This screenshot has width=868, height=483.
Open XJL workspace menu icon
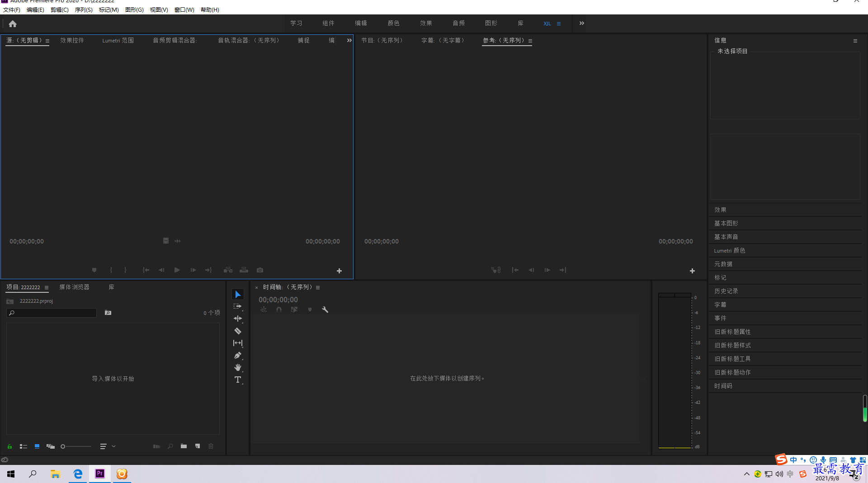[559, 23]
